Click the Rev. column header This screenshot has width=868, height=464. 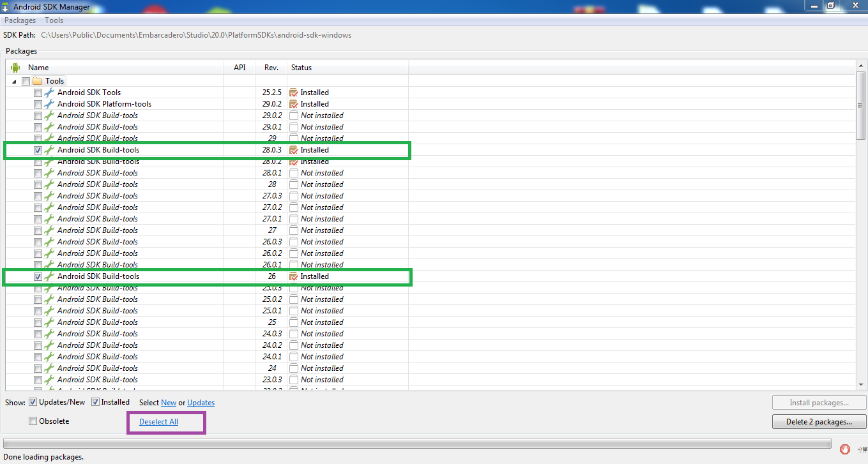[271, 67]
